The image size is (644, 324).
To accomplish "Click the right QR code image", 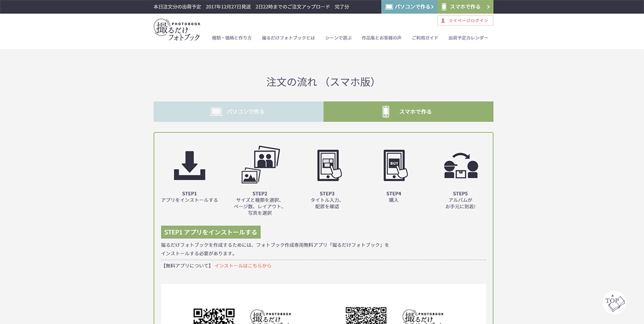I will click(x=366, y=315).
